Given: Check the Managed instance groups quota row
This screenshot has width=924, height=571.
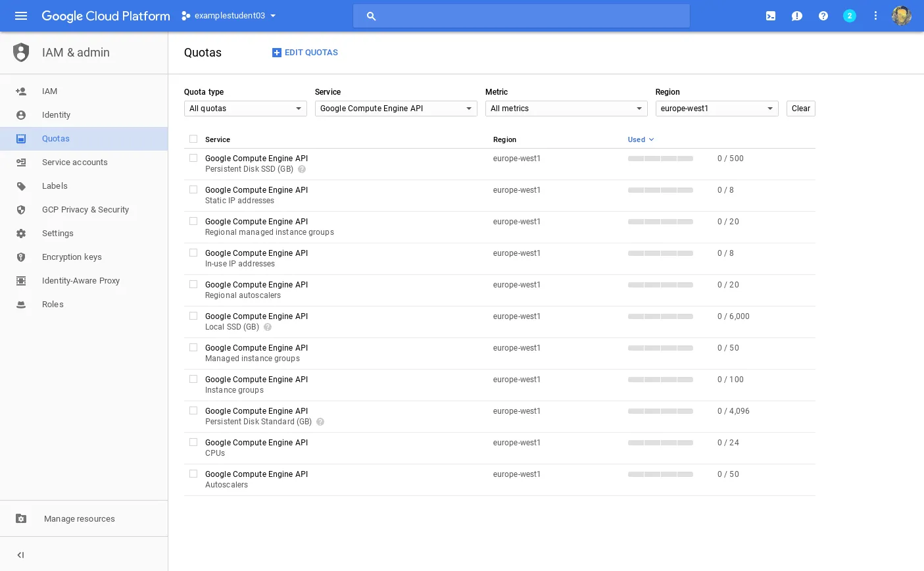Looking at the screenshot, I should [x=193, y=347].
